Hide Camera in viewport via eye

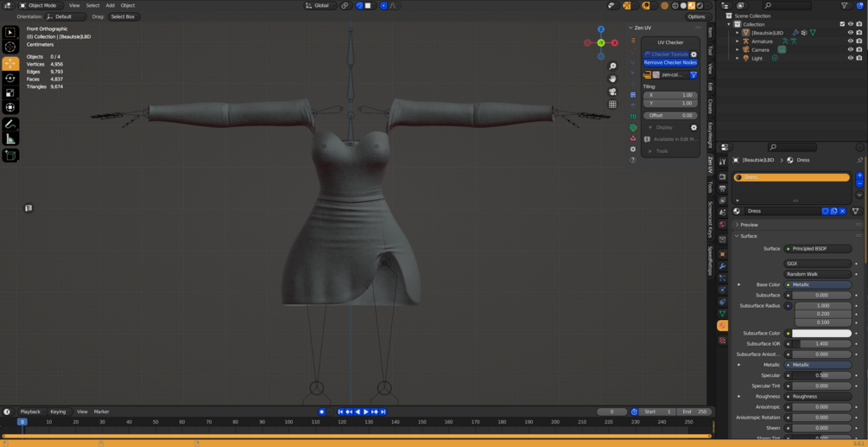(x=850, y=49)
